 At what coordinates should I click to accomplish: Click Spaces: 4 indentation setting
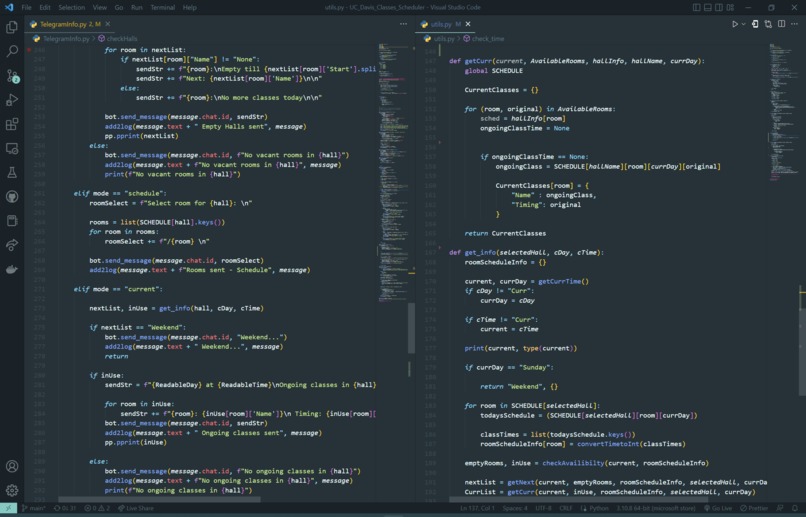[x=515, y=508]
